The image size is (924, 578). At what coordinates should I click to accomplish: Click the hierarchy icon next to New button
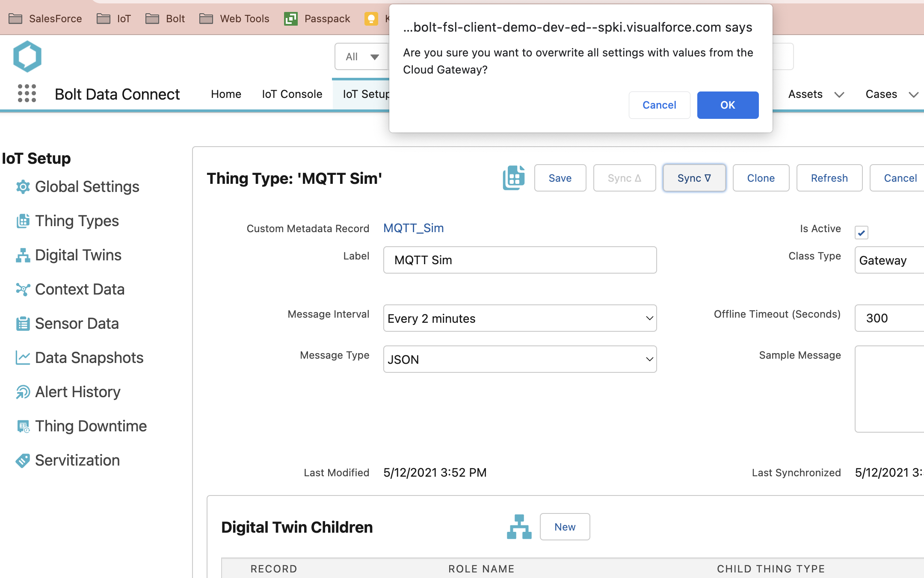(519, 527)
